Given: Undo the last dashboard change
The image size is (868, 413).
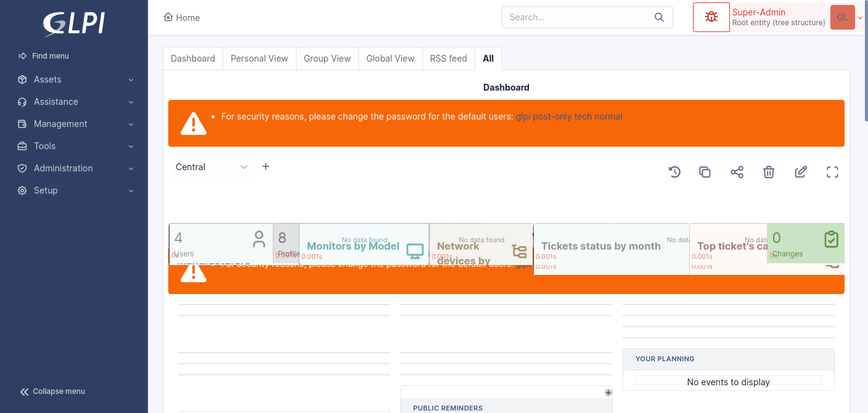Looking at the screenshot, I should pyautogui.click(x=674, y=172).
